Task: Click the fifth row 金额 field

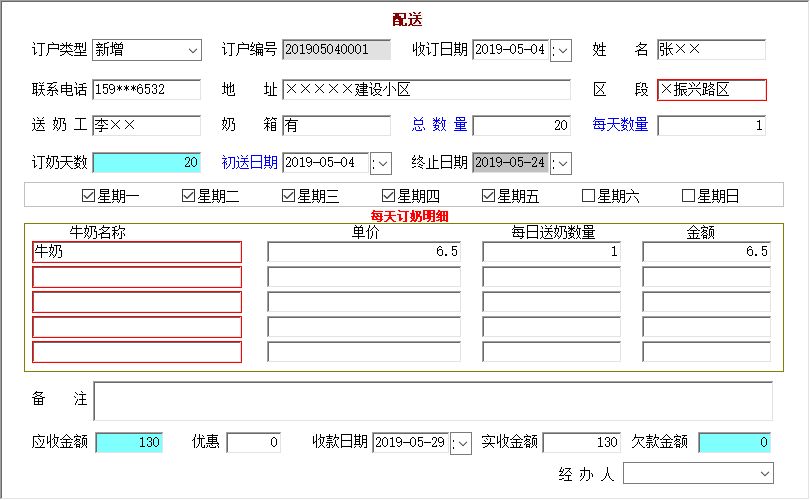Action: click(x=706, y=352)
